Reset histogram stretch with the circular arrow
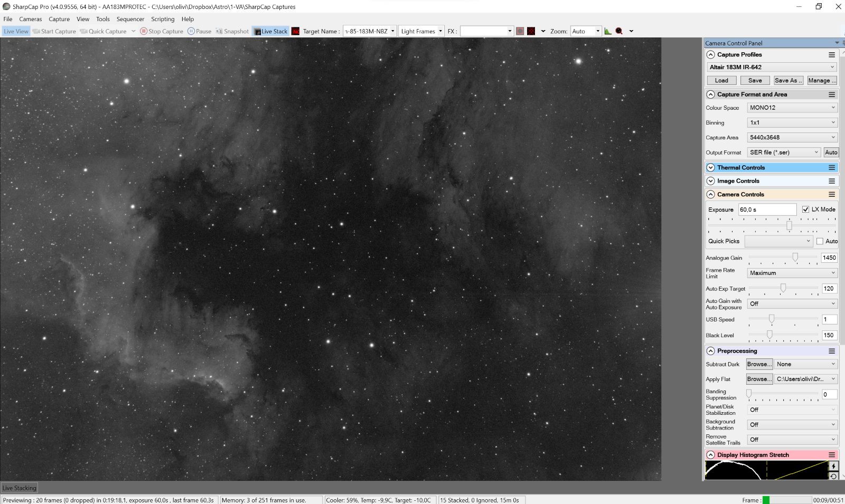This screenshot has height=504, width=845. (833, 476)
